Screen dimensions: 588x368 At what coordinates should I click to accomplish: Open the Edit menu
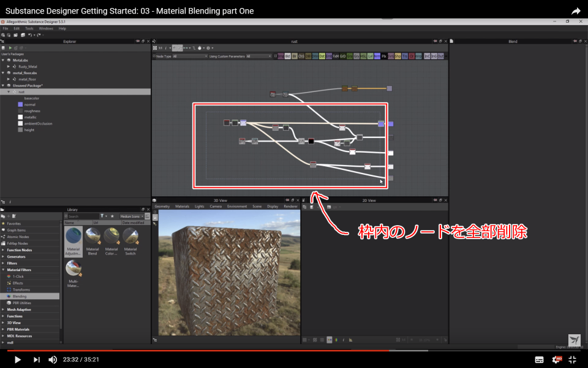coord(17,29)
